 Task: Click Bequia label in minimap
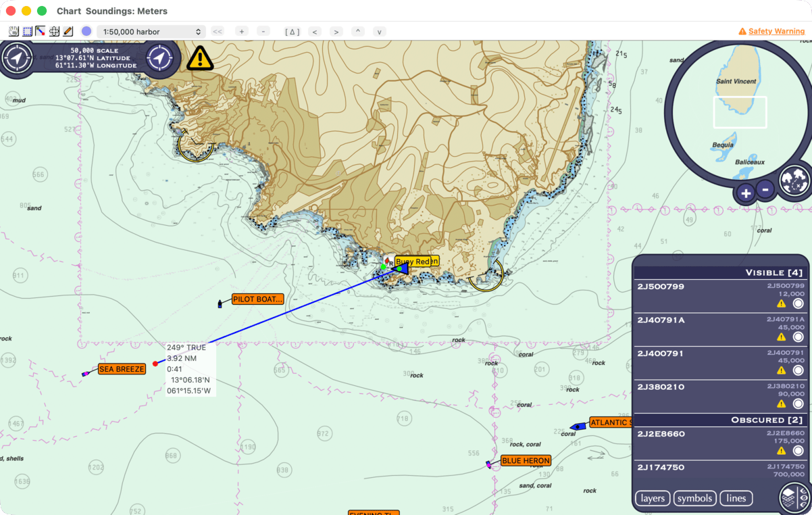pos(723,145)
